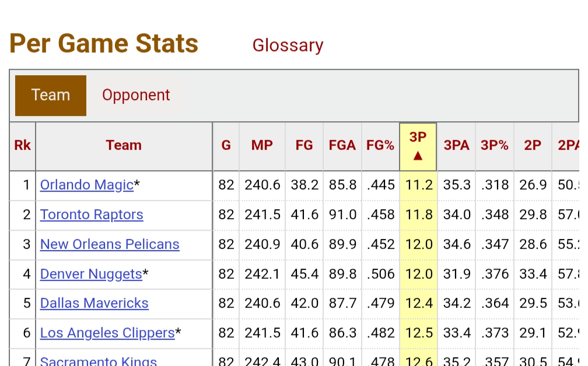Sort table by 3P column header

[x=418, y=146]
